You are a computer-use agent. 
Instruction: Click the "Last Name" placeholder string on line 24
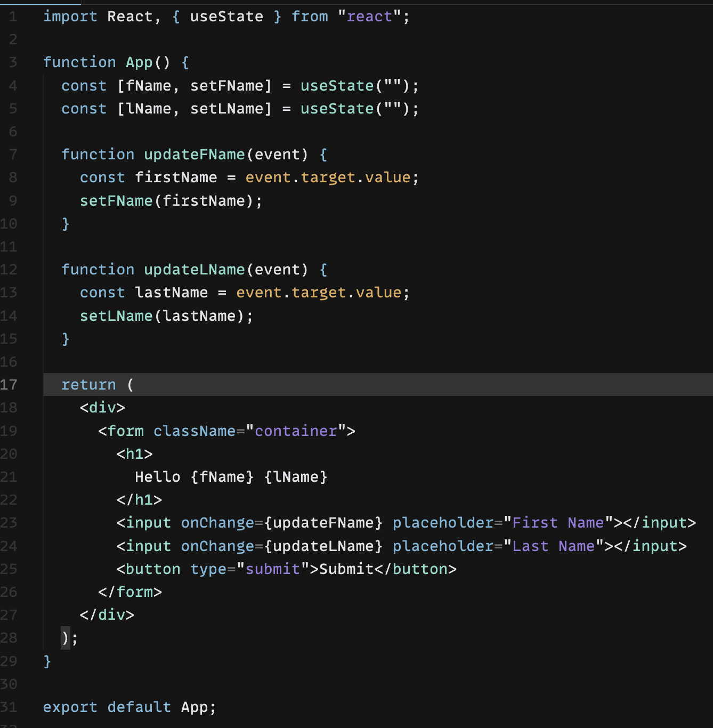point(554,546)
